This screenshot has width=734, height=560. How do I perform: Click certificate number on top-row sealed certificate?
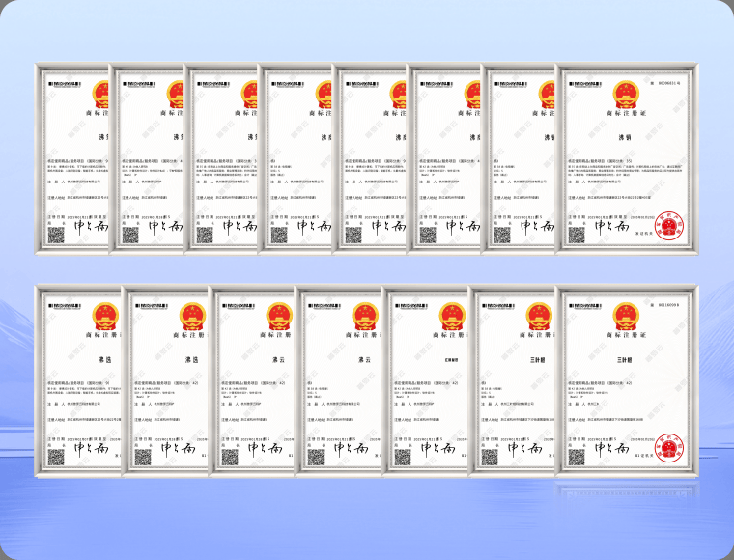665,83
